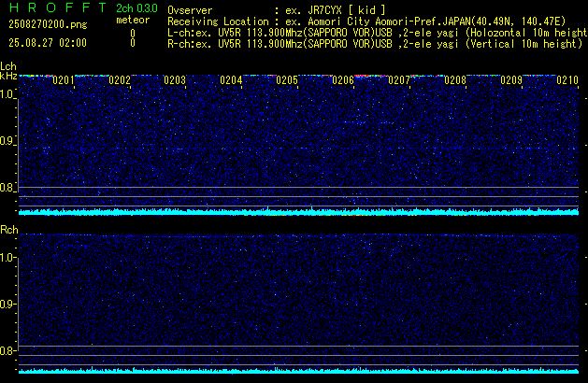Select the 0203 time marker
Viewport: 588px width, 383px height.
click(175, 80)
